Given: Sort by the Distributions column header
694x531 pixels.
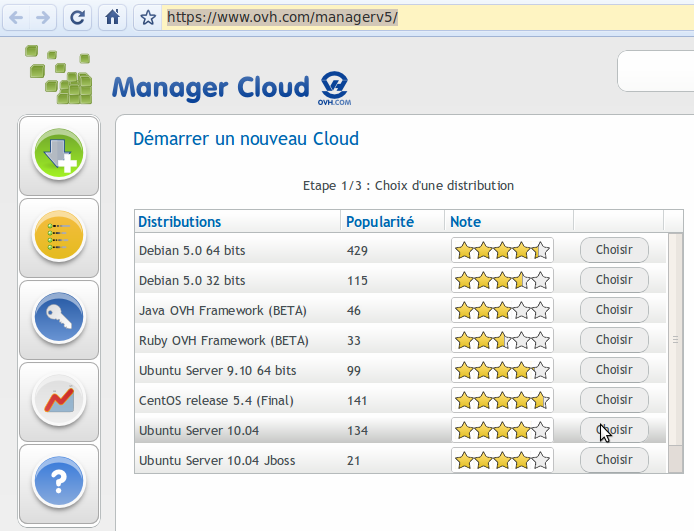Looking at the screenshot, I should [180, 222].
